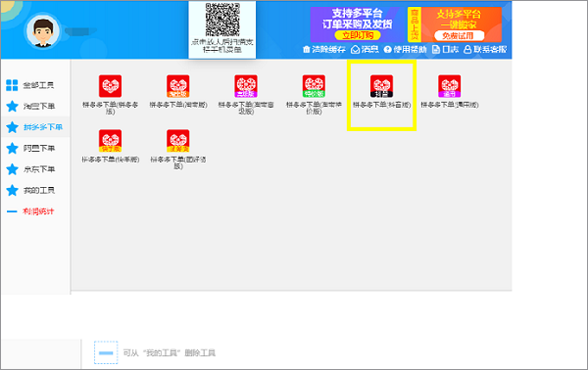This screenshot has height=370, width=588.
Task: Open 利润统计 red sidebar entry
Action: [30, 211]
